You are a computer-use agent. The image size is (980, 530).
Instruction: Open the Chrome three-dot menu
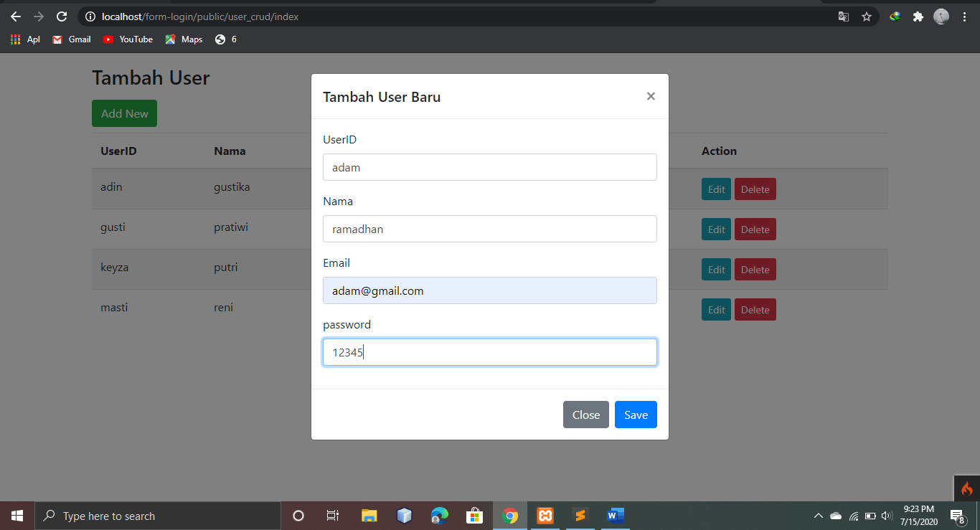click(964, 16)
